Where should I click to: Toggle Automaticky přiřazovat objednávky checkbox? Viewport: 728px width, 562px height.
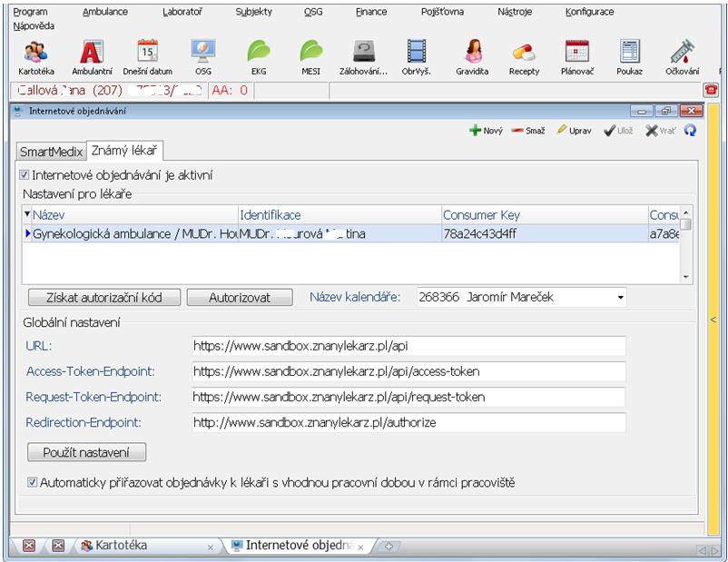pos(32,482)
